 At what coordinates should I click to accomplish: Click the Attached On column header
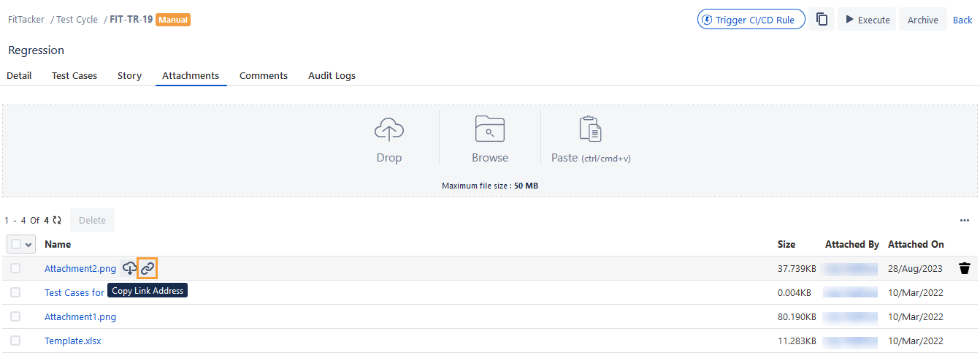pyautogui.click(x=916, y=244)
